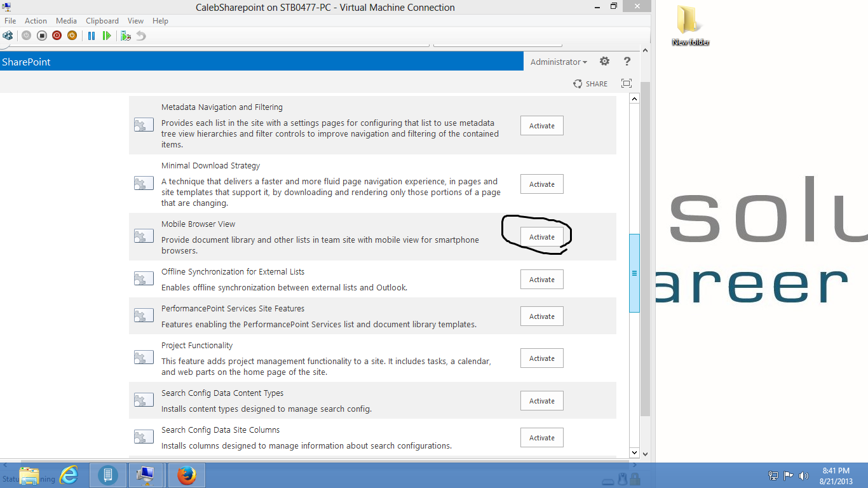Image resolution: width=868 pixels, height=488 pixels.
Task: Activate Minimal Download Strategy
Action: (542, 184)
